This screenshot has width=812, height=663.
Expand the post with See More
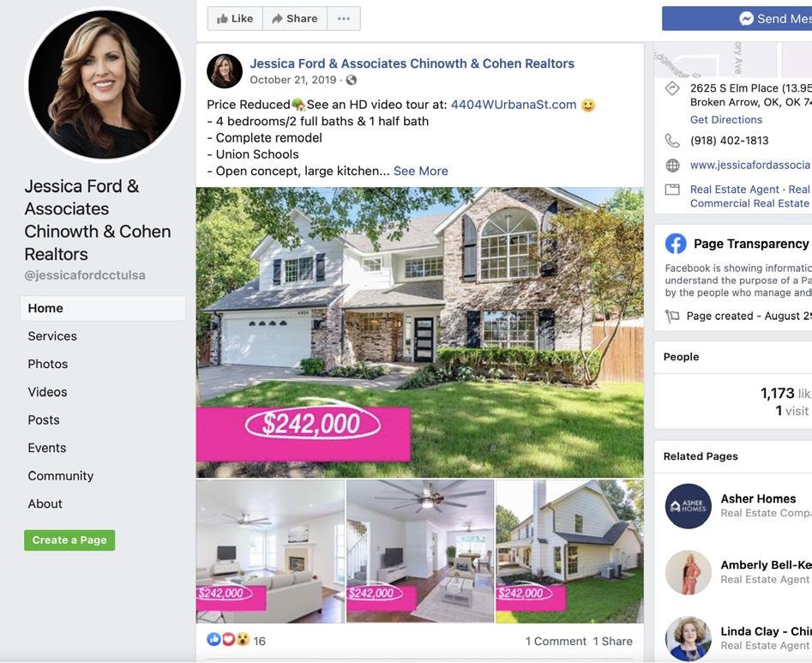420,171
